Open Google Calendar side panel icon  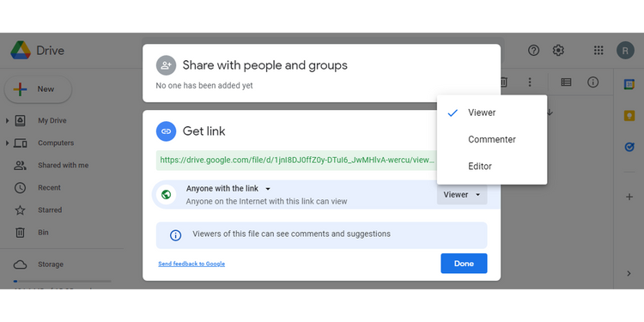coord(629,84)
